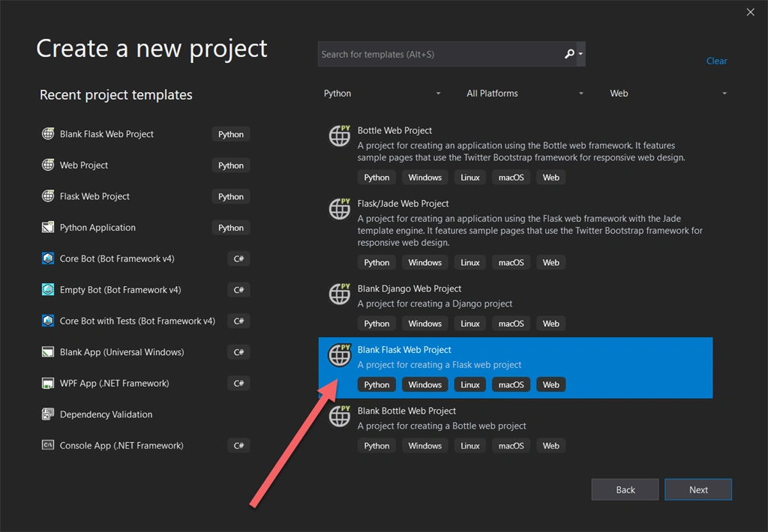Click the Linux tag under Blank Bottle Web Project
Image resolution: width=768 pixels, height=532 pixels.
(x=469, y=446)
